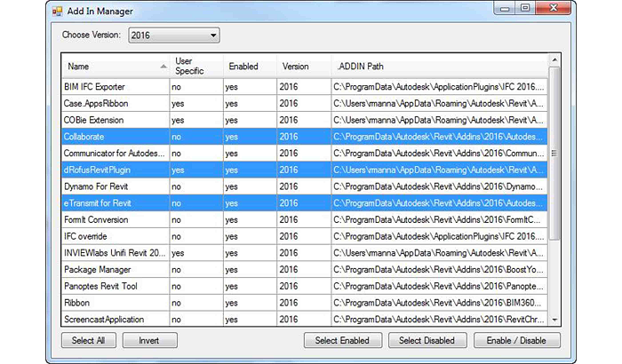Open the Choose Version dropdown
Screen dimensions: 622x364
(x=174, y=36)
